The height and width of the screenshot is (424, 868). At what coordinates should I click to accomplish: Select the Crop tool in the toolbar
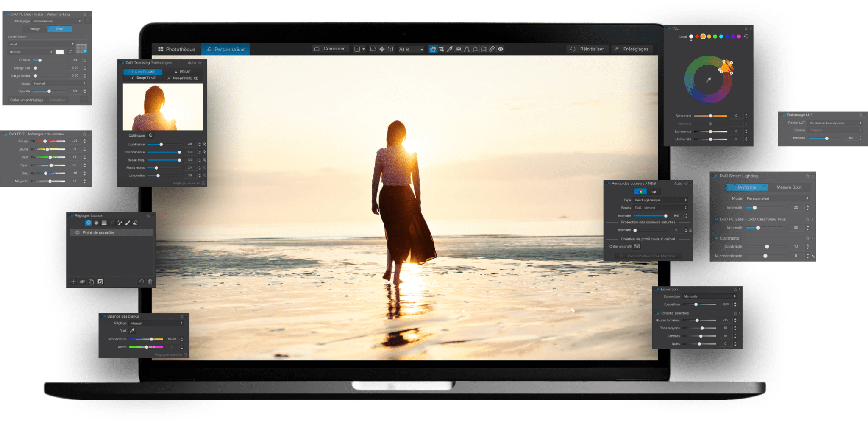point(442,49)
